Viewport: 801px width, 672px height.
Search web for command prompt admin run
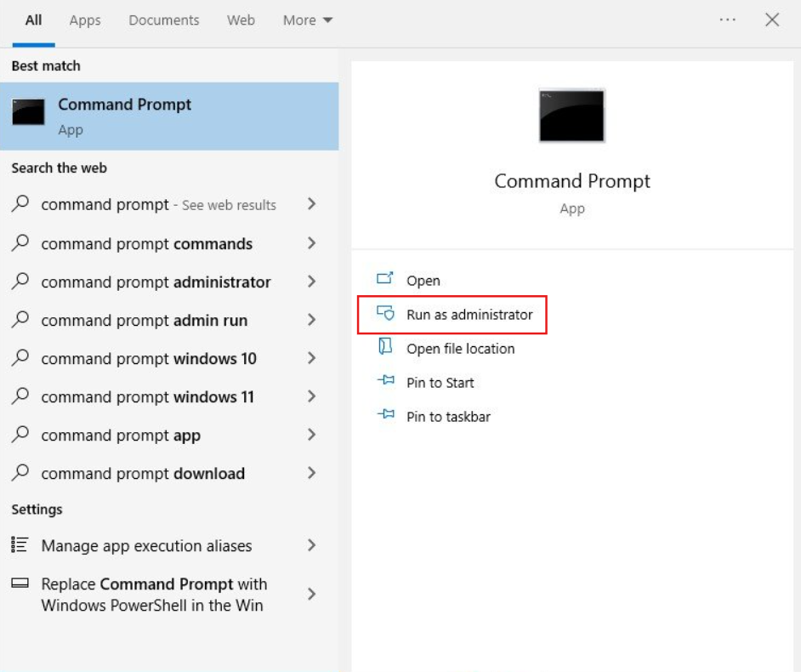pyautogui.click(x=145, y=321)
